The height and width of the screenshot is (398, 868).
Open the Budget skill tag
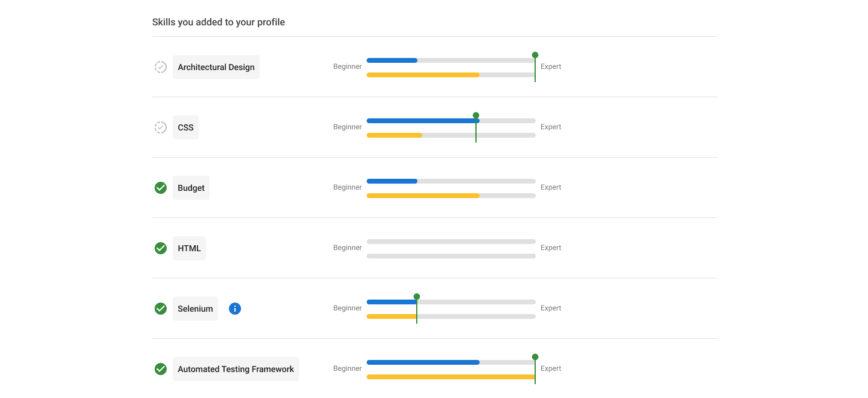(191, 188)
